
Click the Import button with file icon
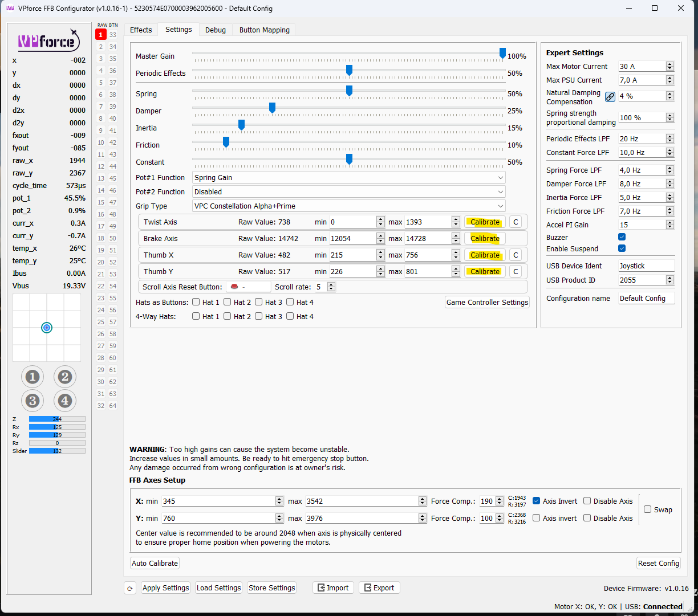pyautogui.click(x=333, y=588)
